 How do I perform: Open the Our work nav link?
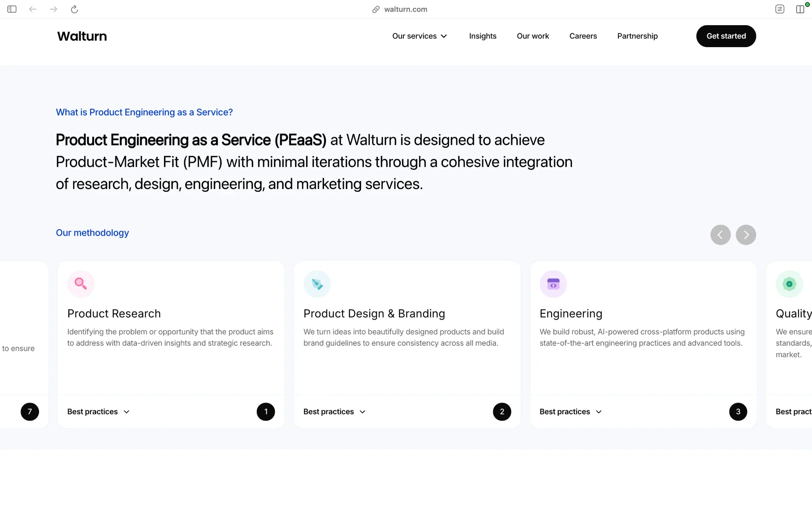tap(533, 36)
